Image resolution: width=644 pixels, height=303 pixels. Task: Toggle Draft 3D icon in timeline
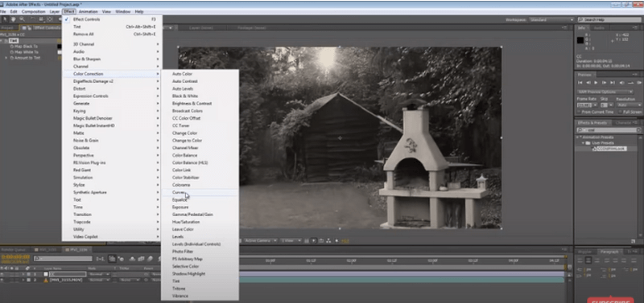click(x=122, y=259)
